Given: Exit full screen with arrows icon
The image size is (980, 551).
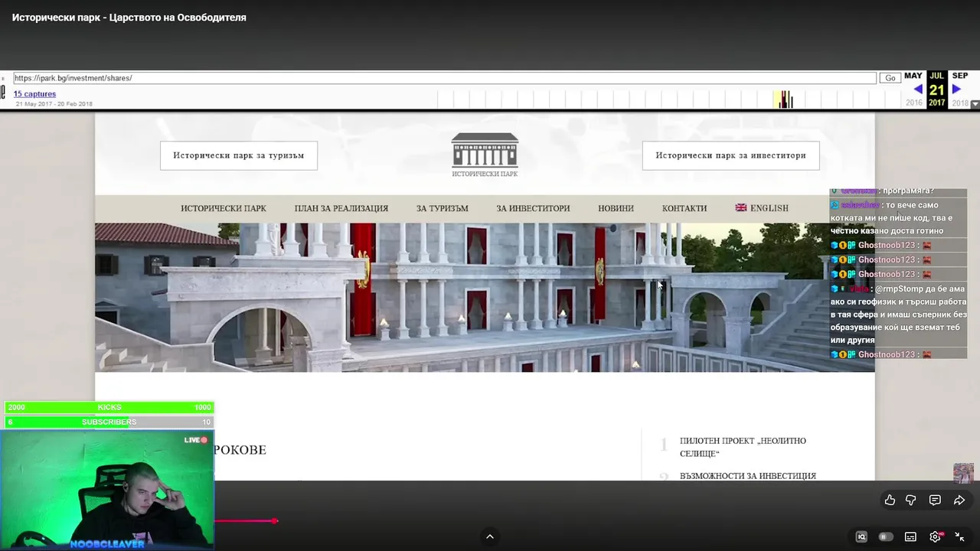Looking at the screenshot, I should (959, 536).
